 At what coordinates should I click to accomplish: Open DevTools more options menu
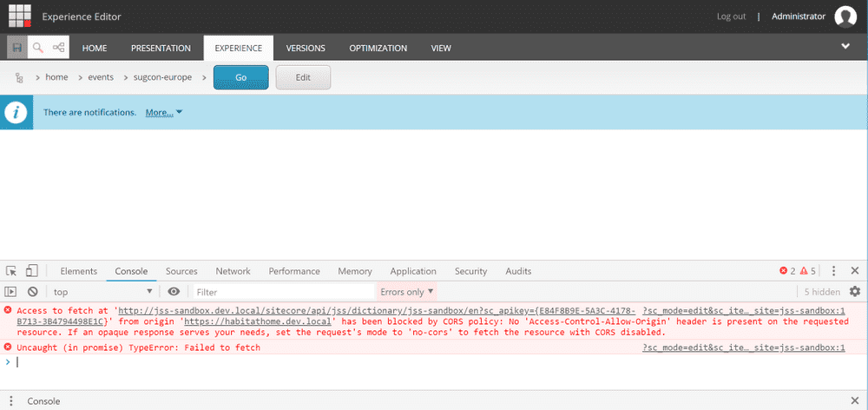(834, 271)
